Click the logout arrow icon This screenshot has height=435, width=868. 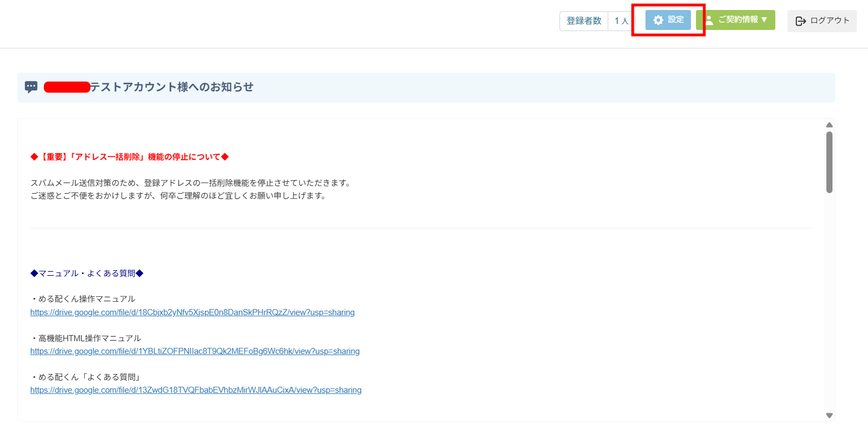point(800,21)
